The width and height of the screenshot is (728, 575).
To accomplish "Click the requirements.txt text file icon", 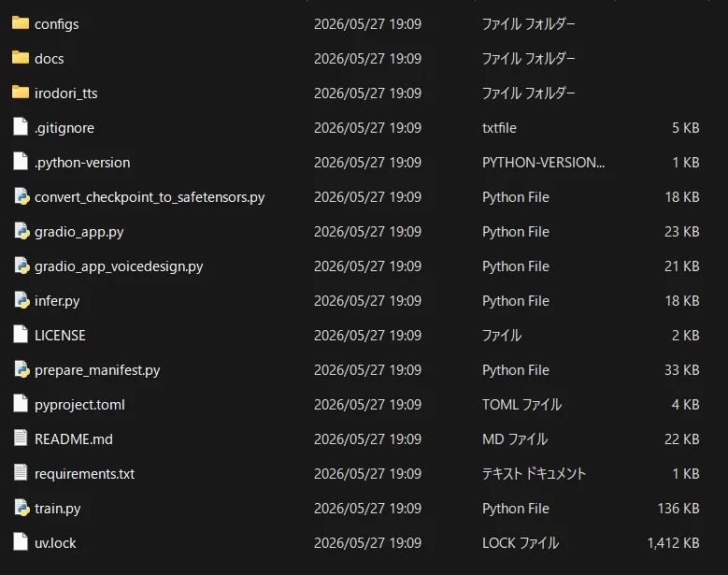I will click(21, 473).
